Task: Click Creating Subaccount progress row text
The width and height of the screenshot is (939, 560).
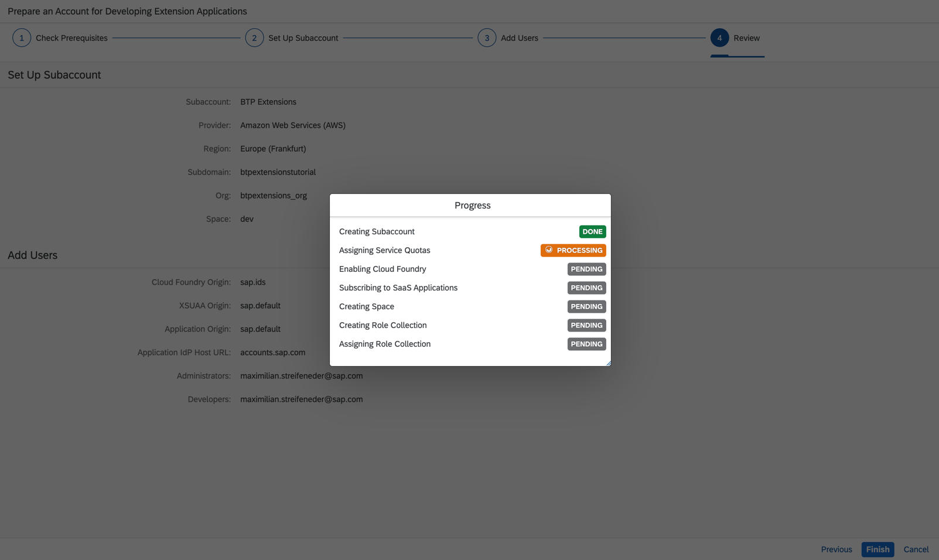Action: tap(377, 232)
